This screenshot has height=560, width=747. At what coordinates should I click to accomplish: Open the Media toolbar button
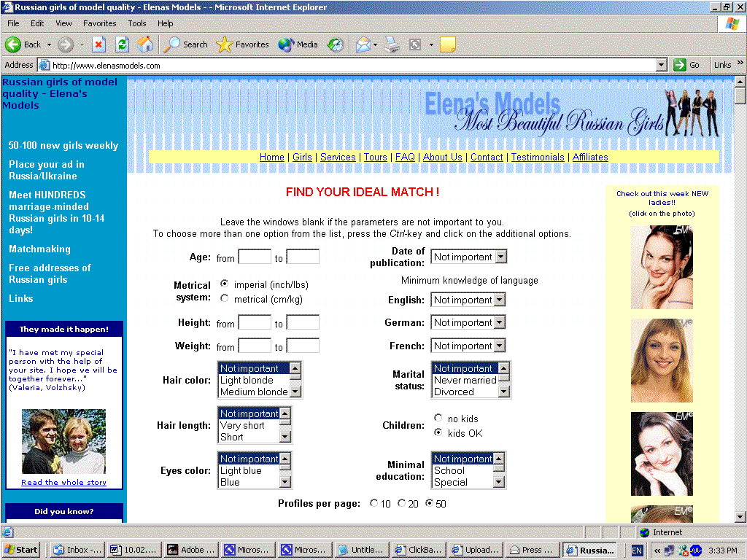(x=298, y=44)
